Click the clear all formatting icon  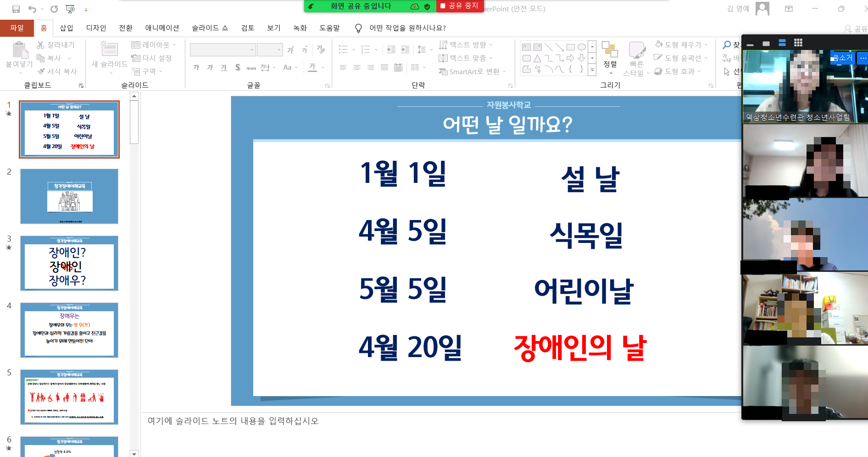321,49
